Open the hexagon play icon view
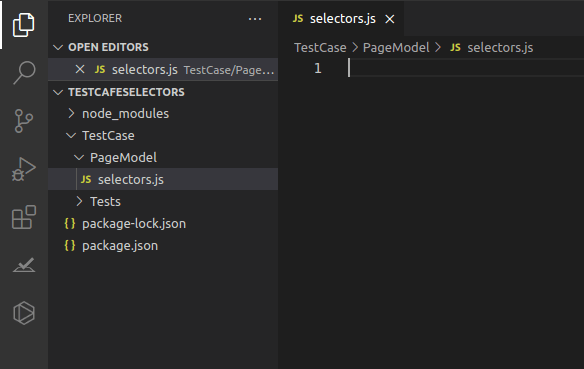This screenshot has height=369, width=584. [24, 313]
